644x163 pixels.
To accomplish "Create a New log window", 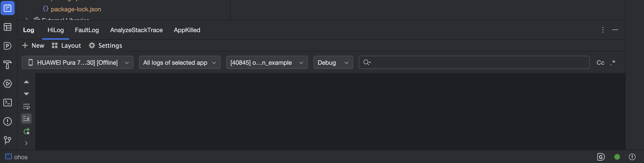I will (x=33, y=46).
